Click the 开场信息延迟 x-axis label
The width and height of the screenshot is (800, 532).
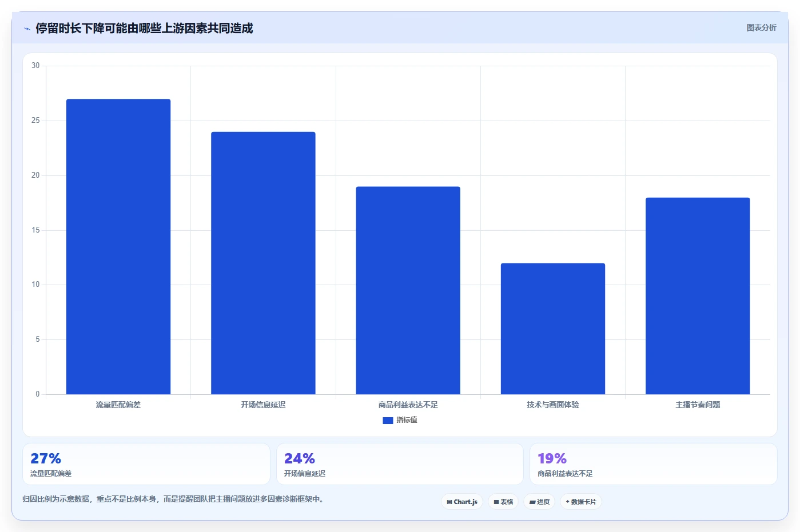[263, 405]
